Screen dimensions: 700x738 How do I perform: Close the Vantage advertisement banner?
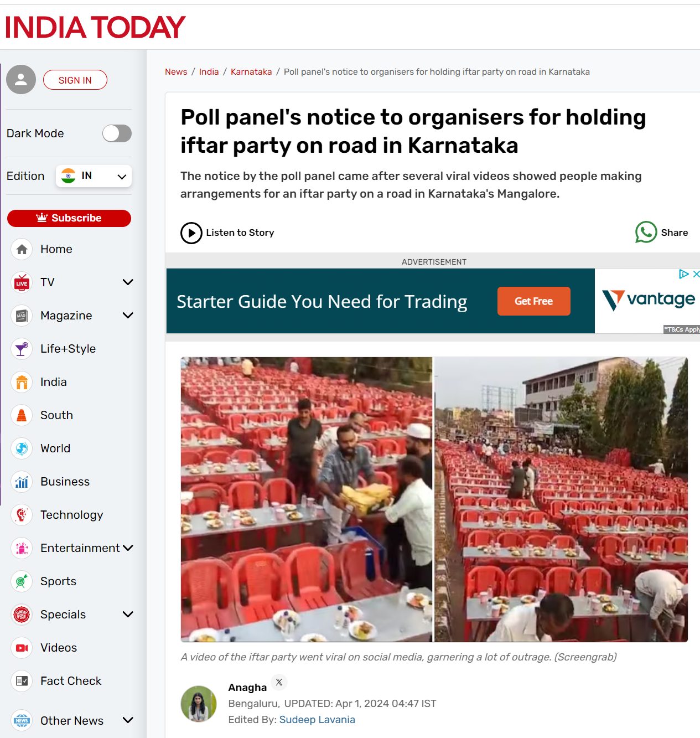tap(696, 274)
